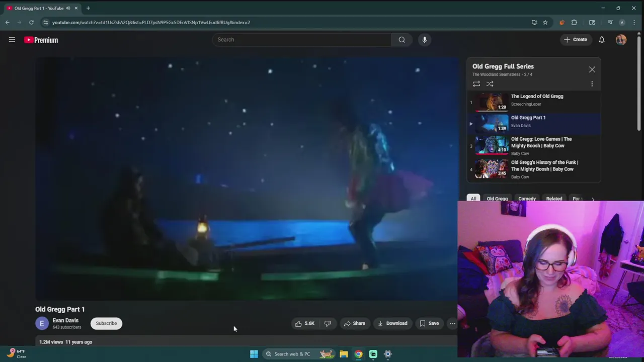
Task: Share the video
Action: 354,323
